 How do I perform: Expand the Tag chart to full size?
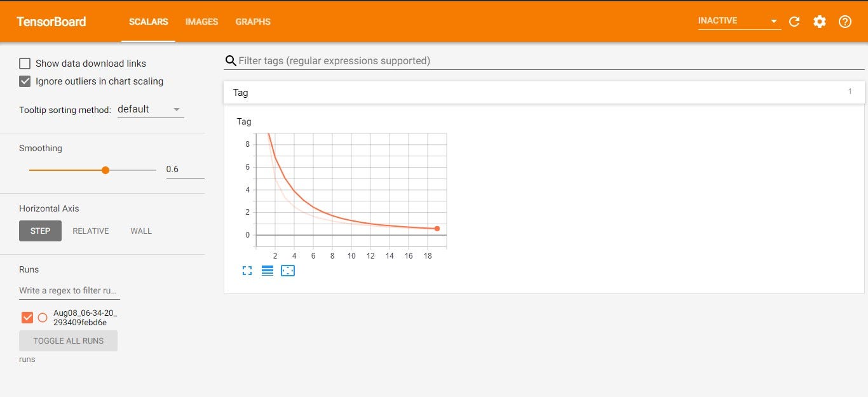pyautogui.click(x=247, y=270)
